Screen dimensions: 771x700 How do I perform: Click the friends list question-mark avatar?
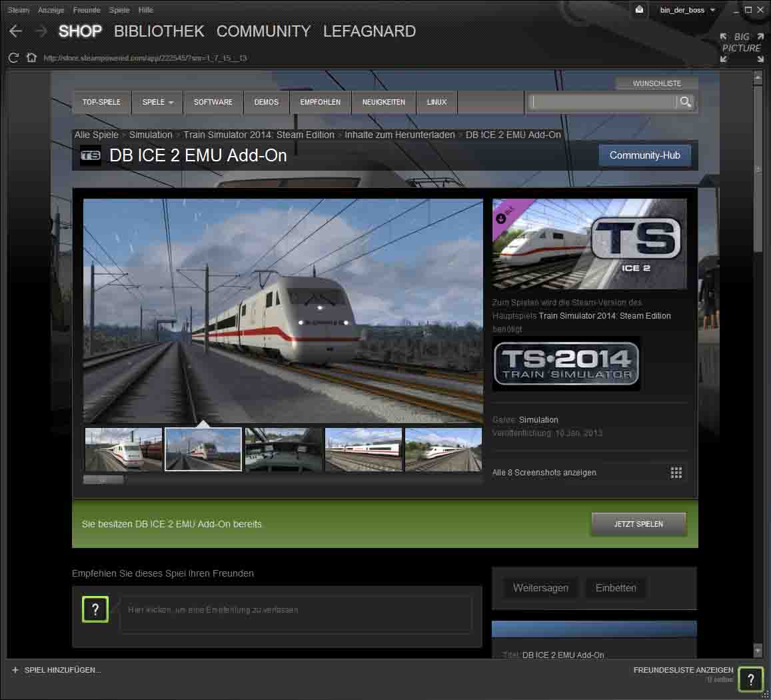point(750,680)
